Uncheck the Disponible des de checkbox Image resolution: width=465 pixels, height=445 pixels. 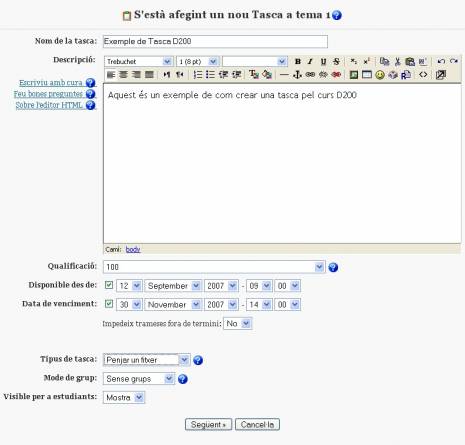click(x=109, y=285)
